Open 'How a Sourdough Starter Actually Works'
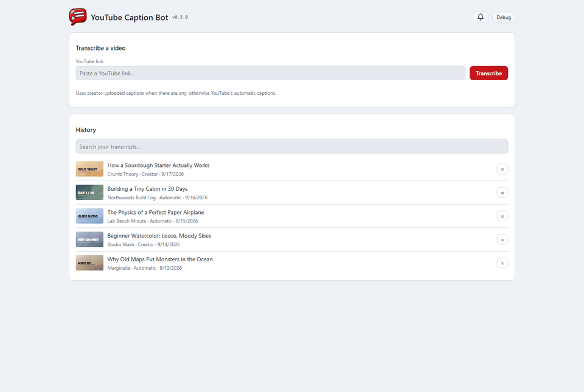This screenshot has width=584, height=392. 158,165
